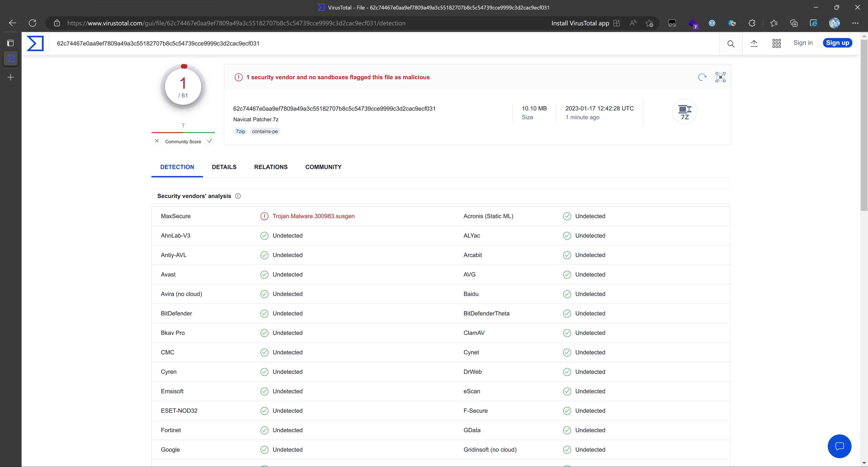Click the shield globe extension icon
The height and width of the screenshot is (467, 868).
tap(731, 23)
